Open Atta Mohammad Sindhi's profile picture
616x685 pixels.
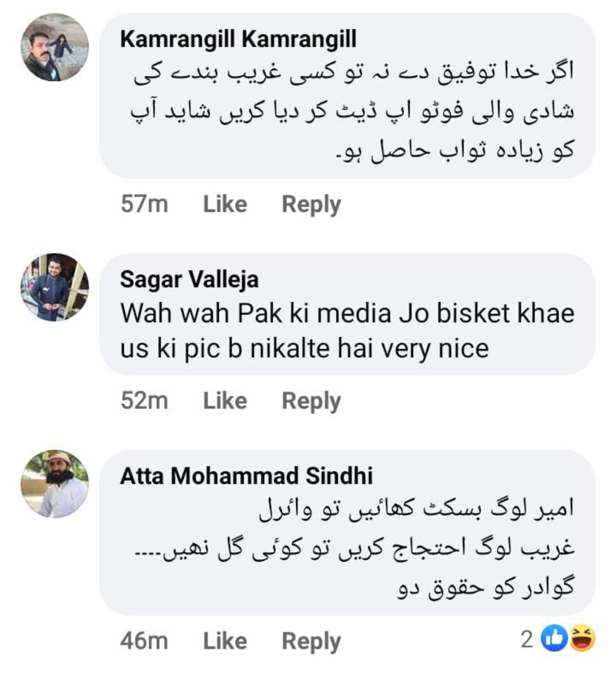click(54, 484)
